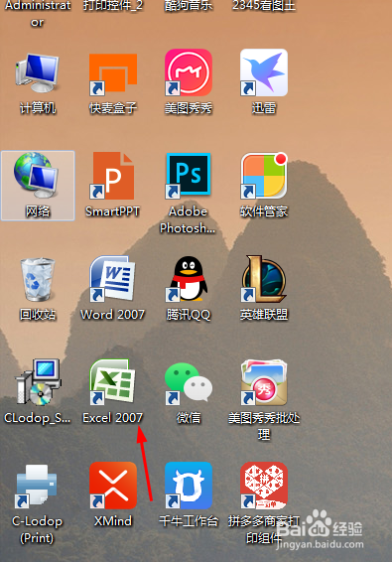Select the 迅雷 blue bird icon
Image resolution: width=392 pixels, height=562 pixels.
[264, 72]
